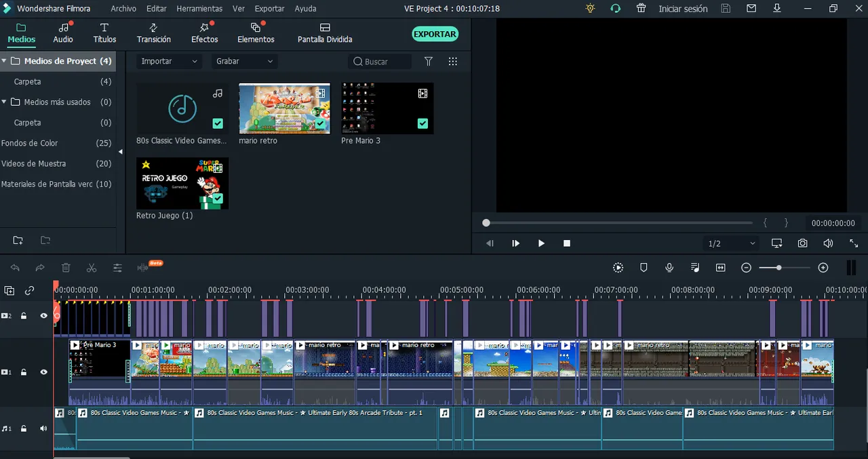Click Iniciar sesión
868x459 pixels.
[683, 9]
